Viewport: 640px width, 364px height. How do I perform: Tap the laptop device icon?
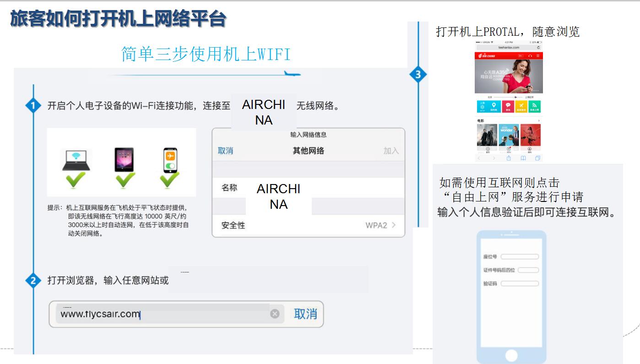click(76, 160)
